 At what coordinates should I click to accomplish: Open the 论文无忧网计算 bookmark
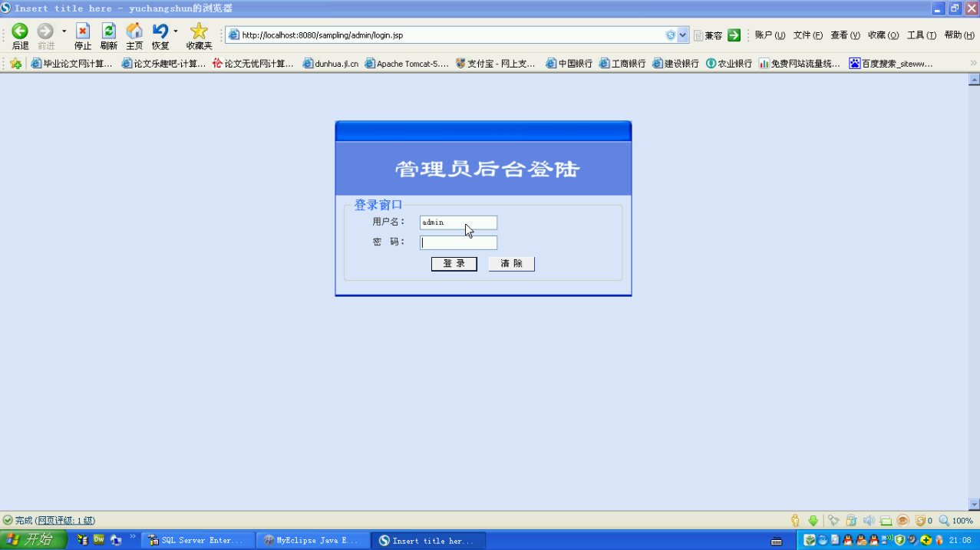click(253, 64)
